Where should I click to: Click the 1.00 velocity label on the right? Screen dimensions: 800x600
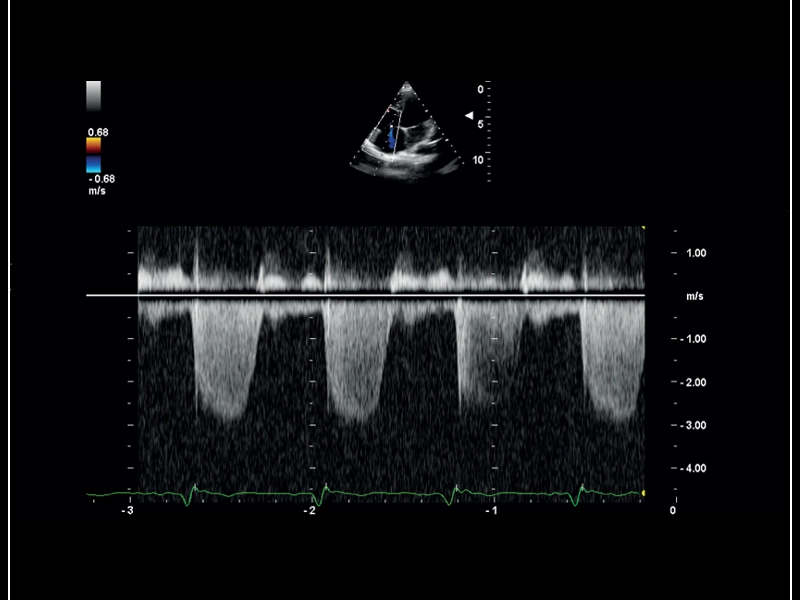pyautogui.click(x=695, y=252)
